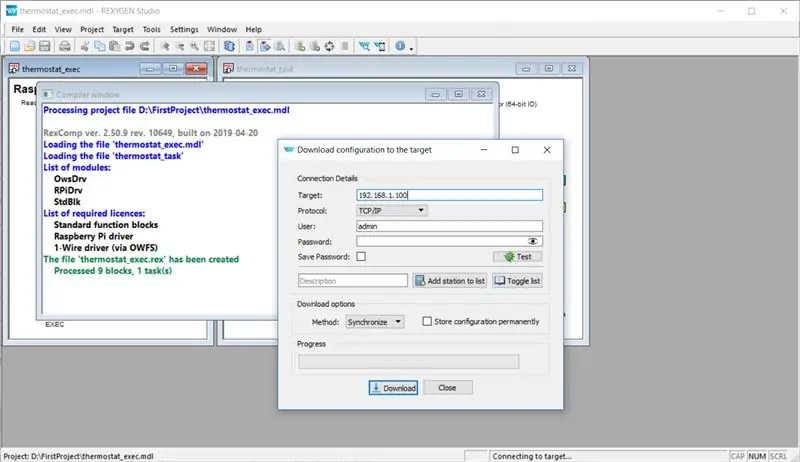
Task: Click '1-Wire driver (via OWFS)' licence line
Action: tap(106, 248)
